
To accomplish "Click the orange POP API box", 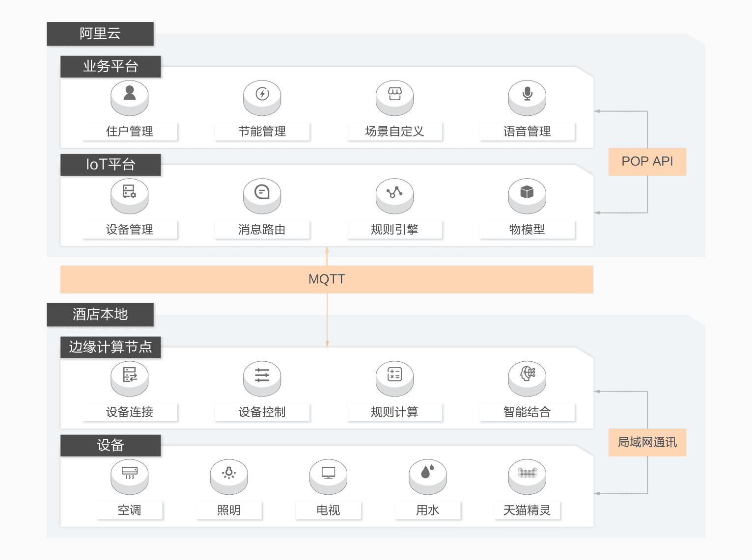I will (x=647, y=161).
